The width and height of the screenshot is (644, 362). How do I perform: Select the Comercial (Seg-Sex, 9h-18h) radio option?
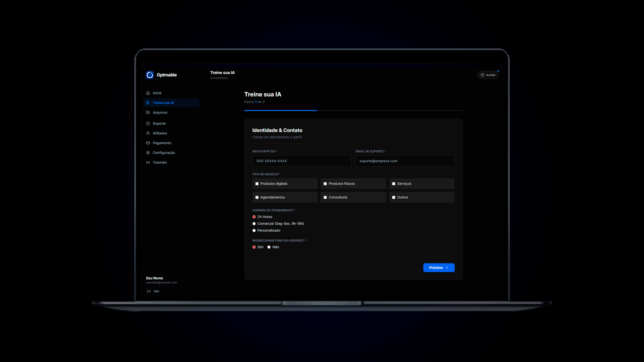coord(254,224)
